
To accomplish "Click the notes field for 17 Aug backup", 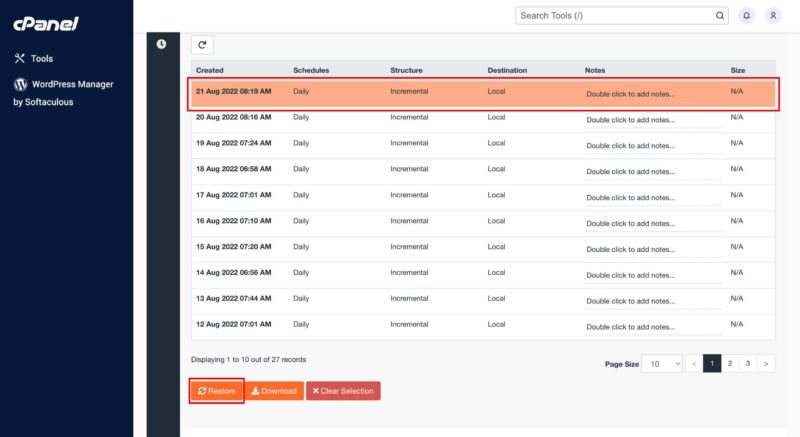I will coord(653,198).
